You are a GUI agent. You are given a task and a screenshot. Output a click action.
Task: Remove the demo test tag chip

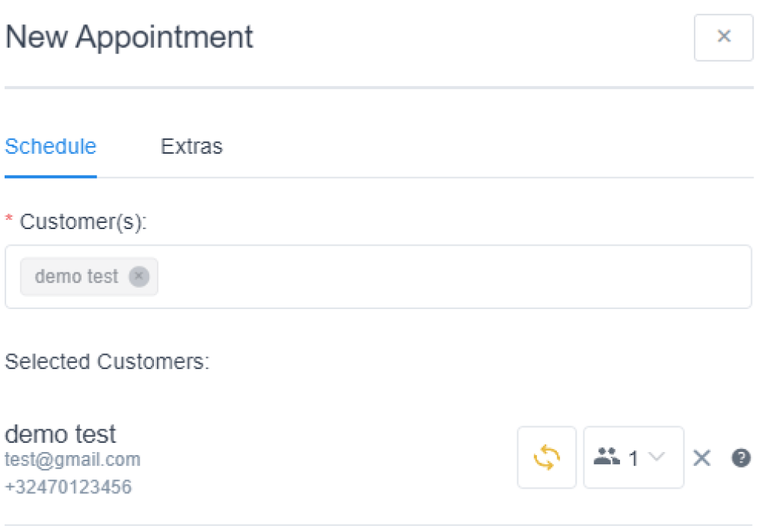click(x=139, y=276)
